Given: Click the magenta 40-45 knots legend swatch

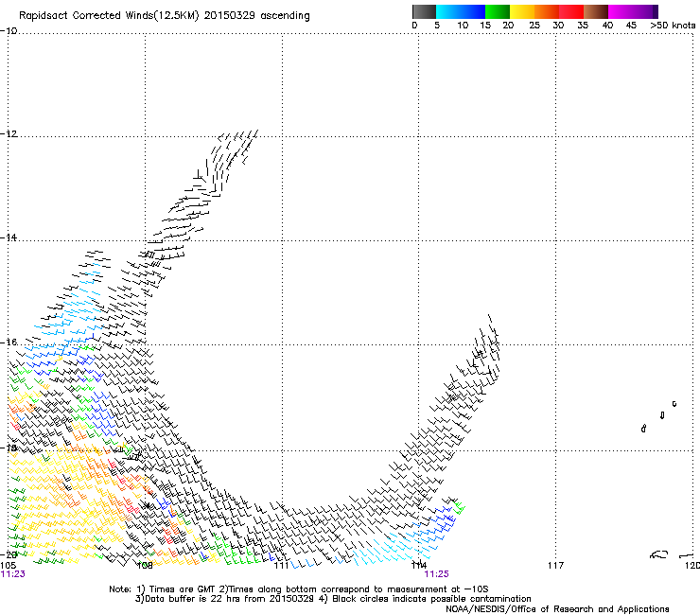Looking at the screenshot, I should (x=621, y=11).
